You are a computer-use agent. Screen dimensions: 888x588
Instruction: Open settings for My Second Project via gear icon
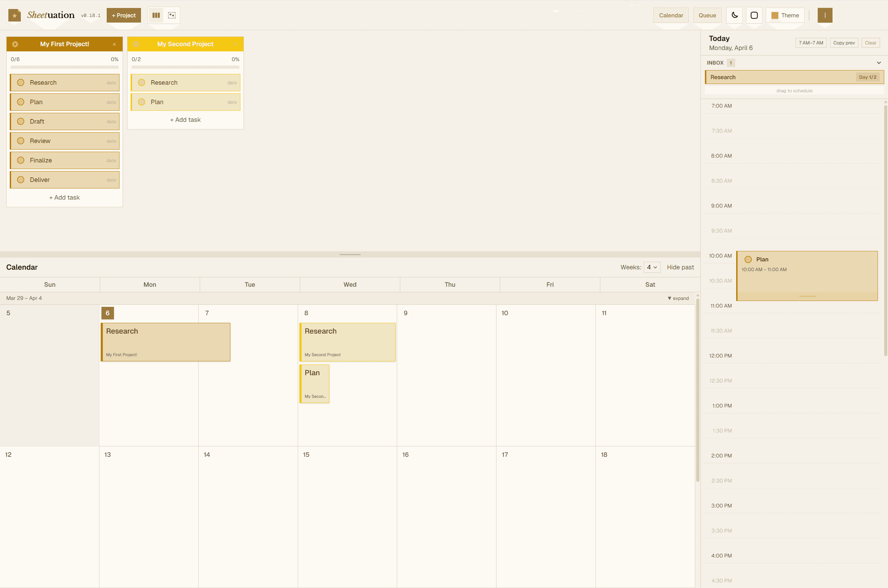point(136,44)
